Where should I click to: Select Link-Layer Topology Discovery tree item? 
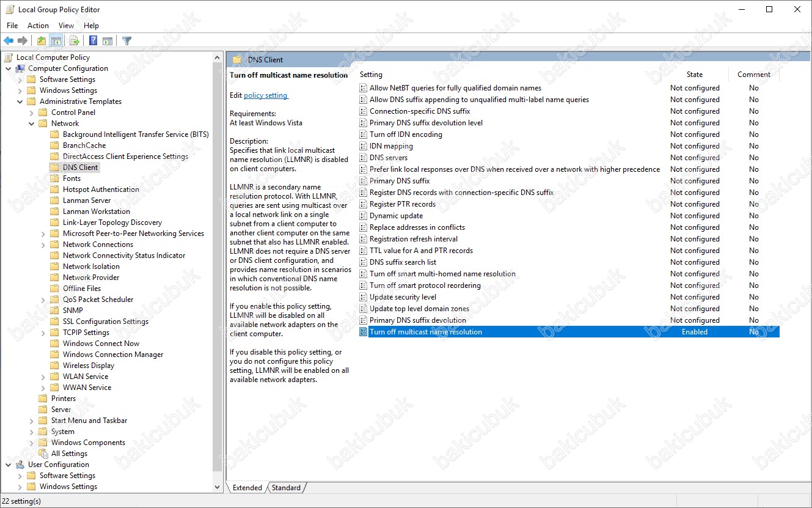[x=112, y=223]
